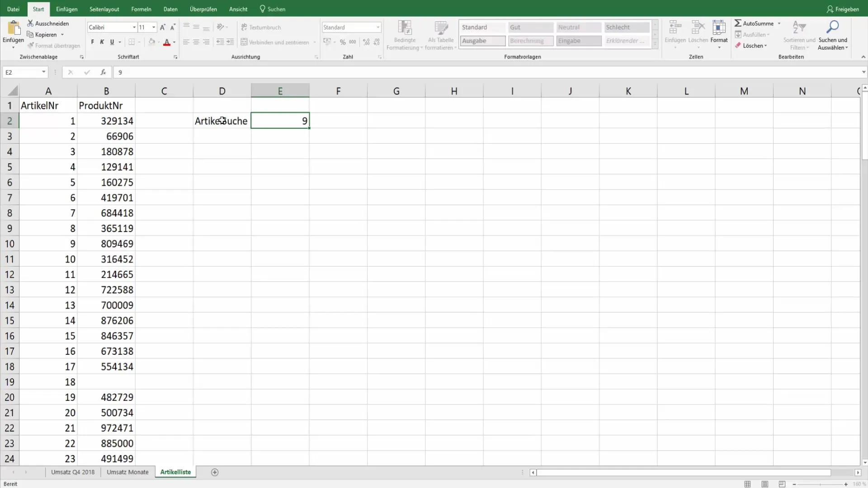Image resolution: width=868 pixels, height=488 pixels.
Task: Align cell text left
Action: pyautogui.click(x=186, y=42)
